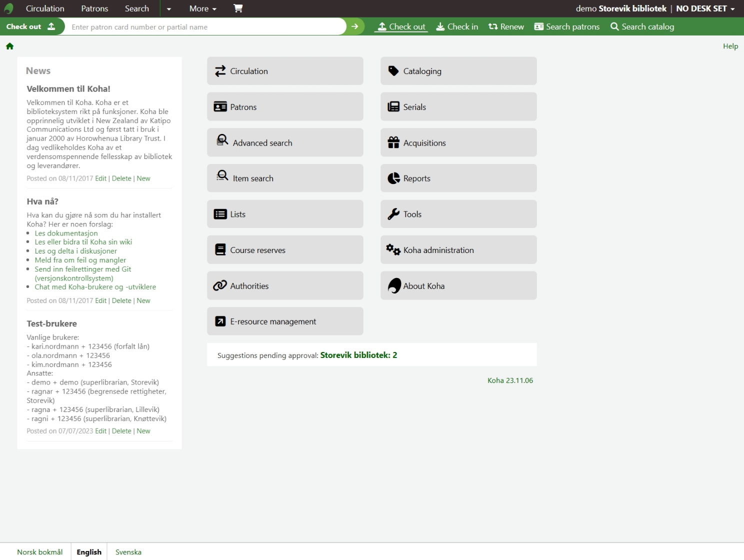
Task: Click the Search catalog magnifier icon
Action: pyautogui.click(x=614, y=26)
